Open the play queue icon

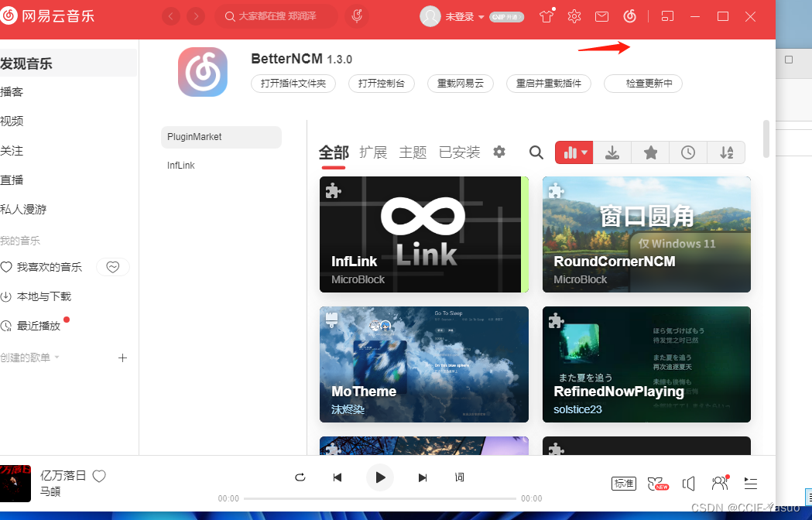coord(749,484)
